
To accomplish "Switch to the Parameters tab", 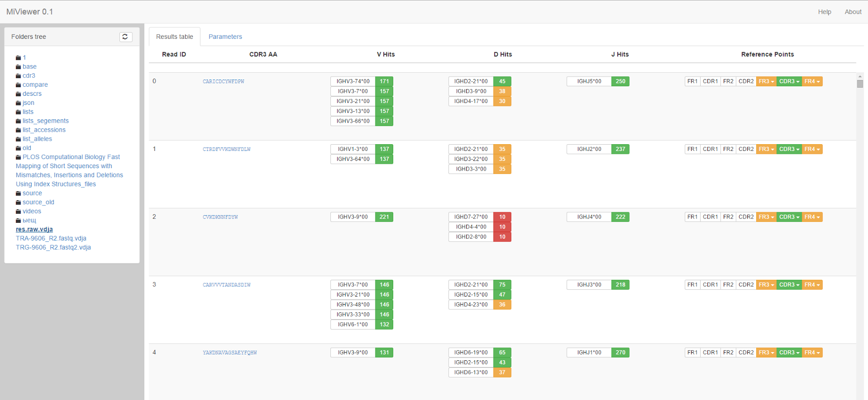I will click(225, 37).
